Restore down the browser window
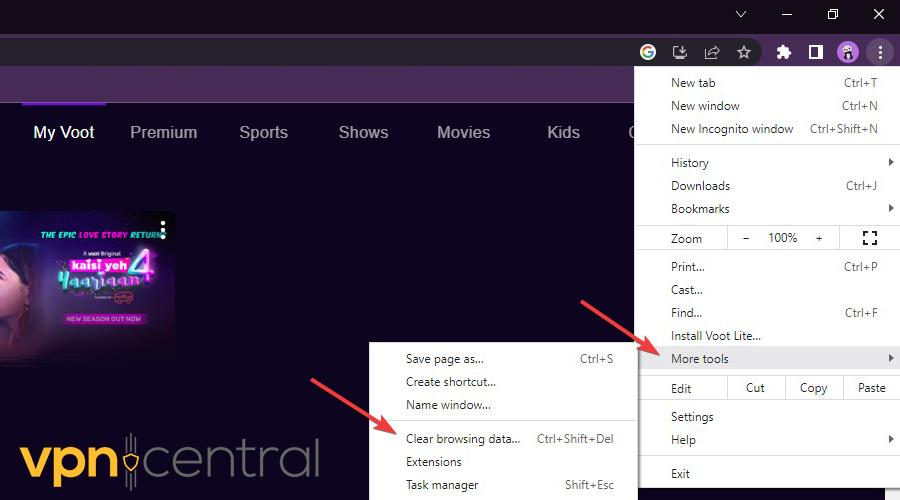This screenshot has width=900, height=500. pos(833,14)
